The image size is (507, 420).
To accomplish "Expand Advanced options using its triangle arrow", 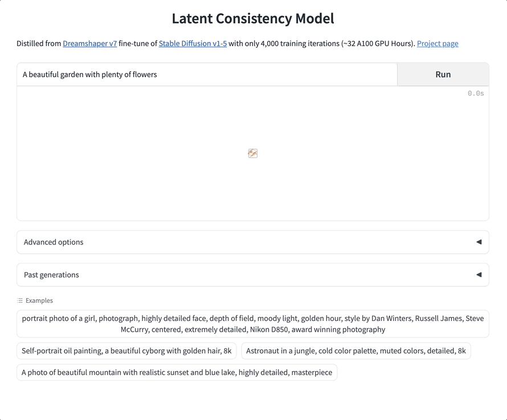I will pos(479,242).
